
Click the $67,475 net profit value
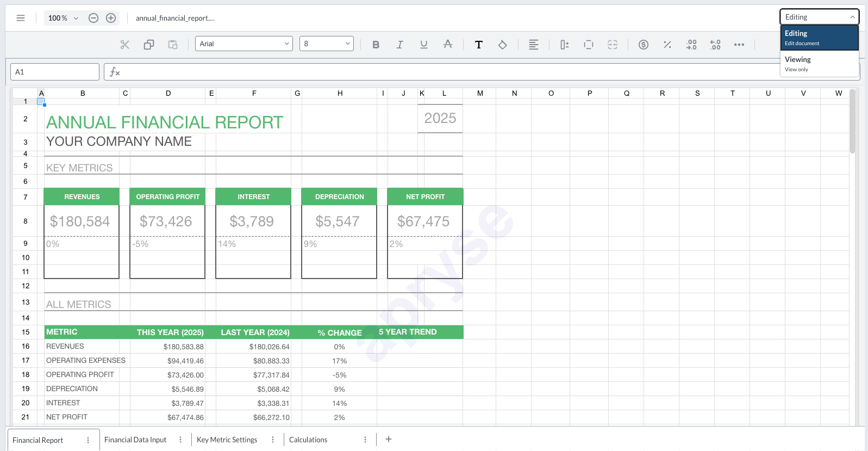[x=423, y=221]
